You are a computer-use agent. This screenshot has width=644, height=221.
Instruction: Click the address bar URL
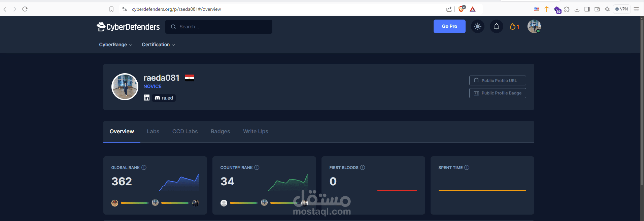click(x=176, y=9)
